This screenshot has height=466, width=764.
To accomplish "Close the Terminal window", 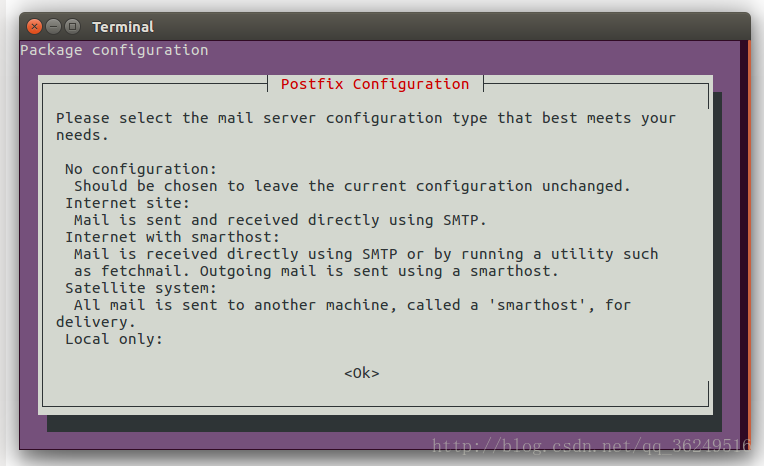I will [35, 26].
